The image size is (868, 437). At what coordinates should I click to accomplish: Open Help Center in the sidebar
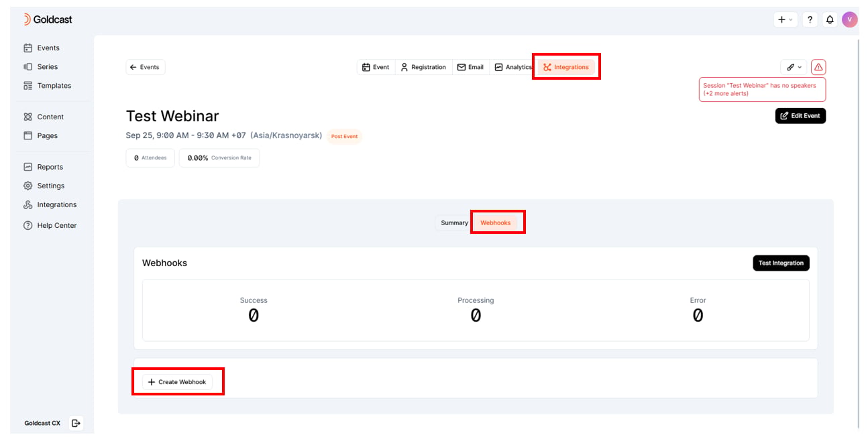50,225
